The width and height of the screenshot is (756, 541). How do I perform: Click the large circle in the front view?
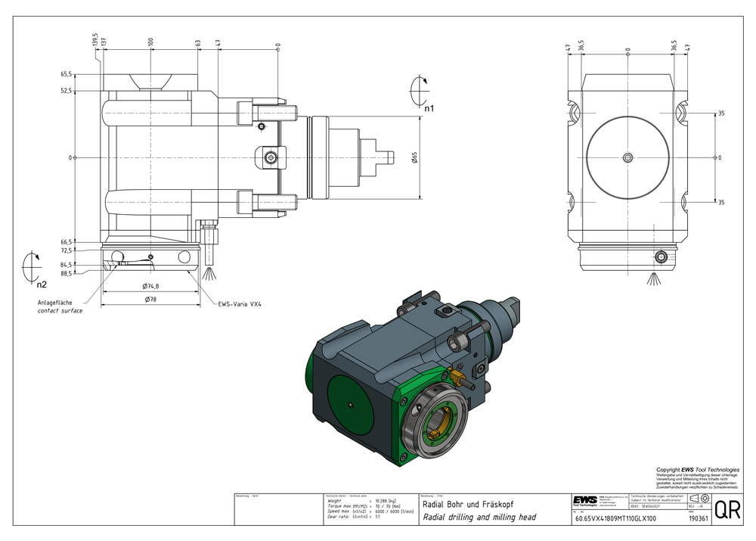pyautogui.click(x=627, y=157)
